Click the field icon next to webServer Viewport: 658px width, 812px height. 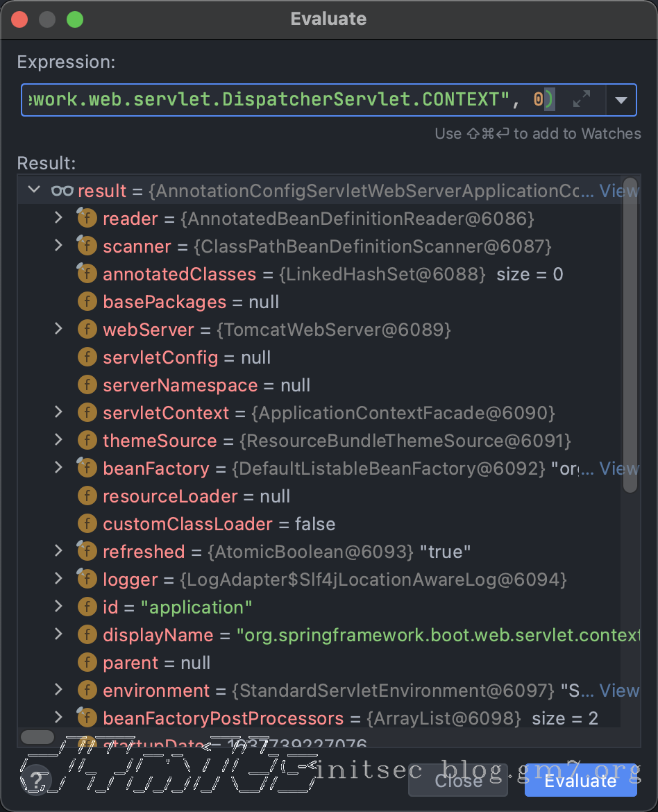(x=87, y=330)
